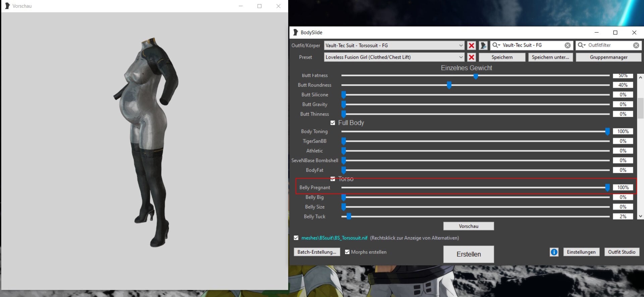The image size is (644, 297).
Task: Delete the selected outfit with red X
Action: pos(471,45)
